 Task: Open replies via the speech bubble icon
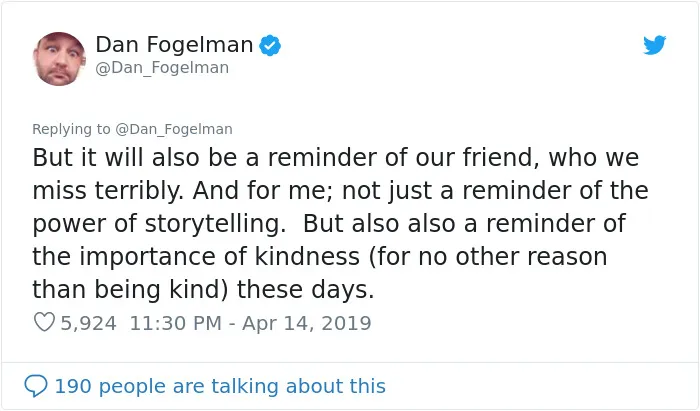[x=36, y=386]
